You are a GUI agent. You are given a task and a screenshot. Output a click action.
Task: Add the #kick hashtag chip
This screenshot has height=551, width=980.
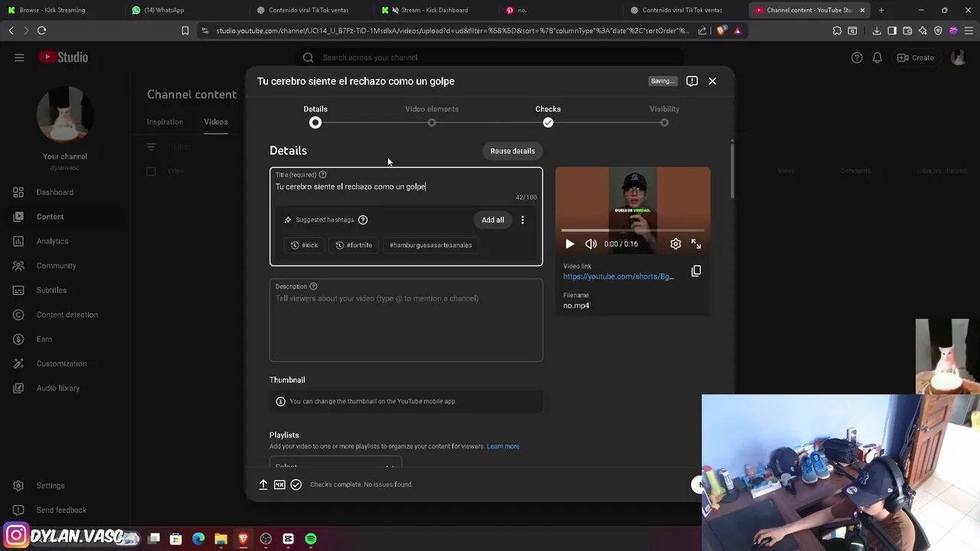pyautogui.click(x=304, y=245)
